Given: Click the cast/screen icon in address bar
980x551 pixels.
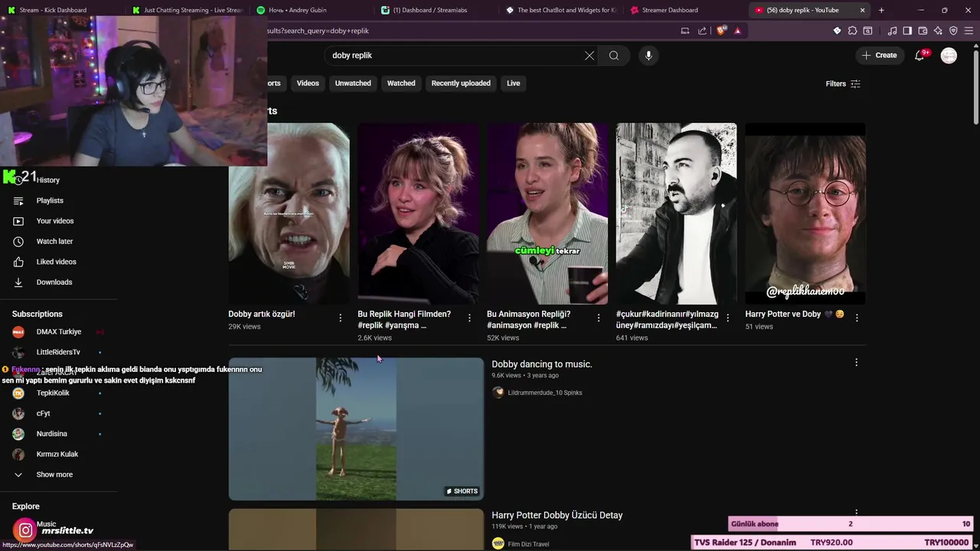Looking at the screenshot, I should tap(685, 31).
